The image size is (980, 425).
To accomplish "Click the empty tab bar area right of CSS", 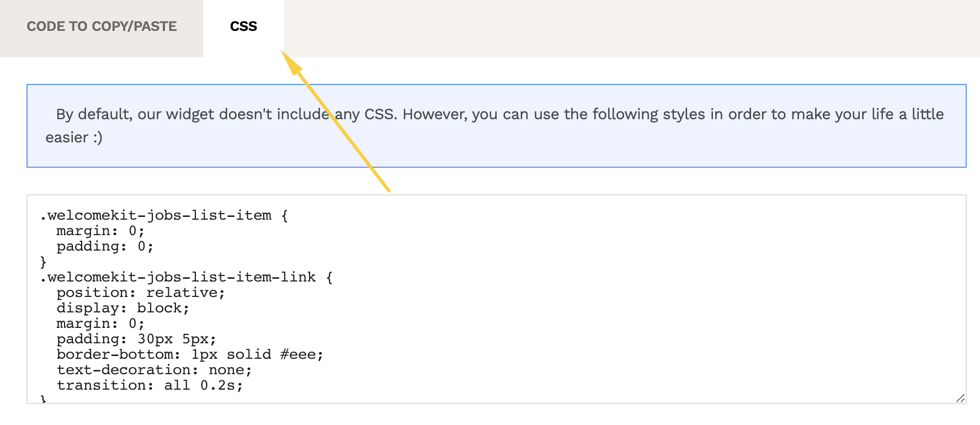I will [629, 28].
